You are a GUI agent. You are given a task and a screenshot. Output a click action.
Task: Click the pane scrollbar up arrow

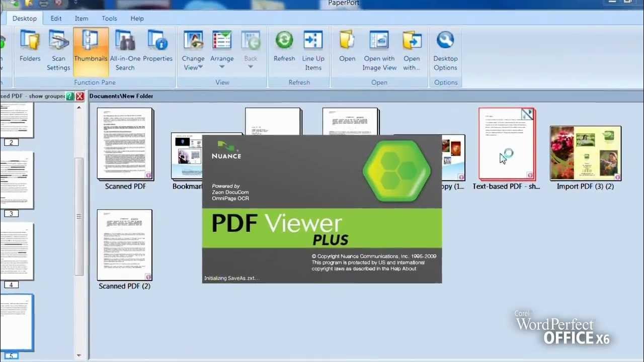click(x=79, y=108)
